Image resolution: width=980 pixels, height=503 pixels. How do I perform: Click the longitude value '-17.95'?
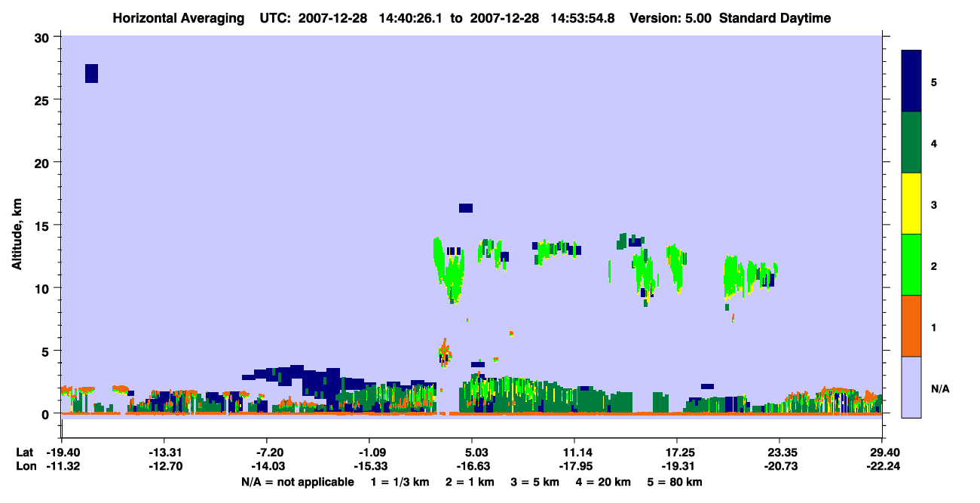[x=574, y=466]
